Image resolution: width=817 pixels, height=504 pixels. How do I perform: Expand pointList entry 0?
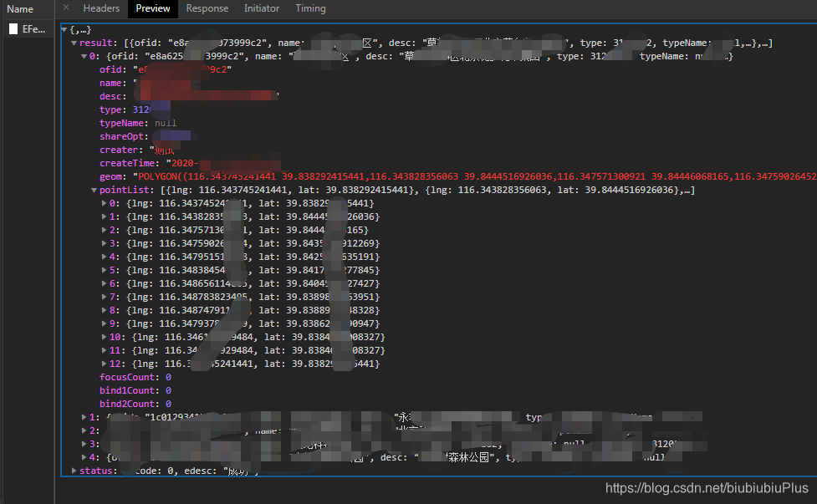(x=104, y=203)
